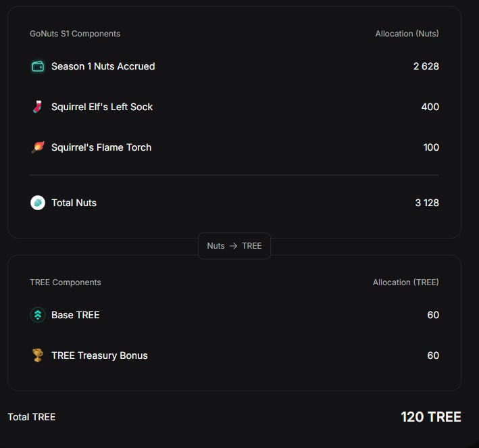Screen dimensions: 479x448
Task: Select the Squirrel Elf's Left Sock row
Action: [234, 107]
